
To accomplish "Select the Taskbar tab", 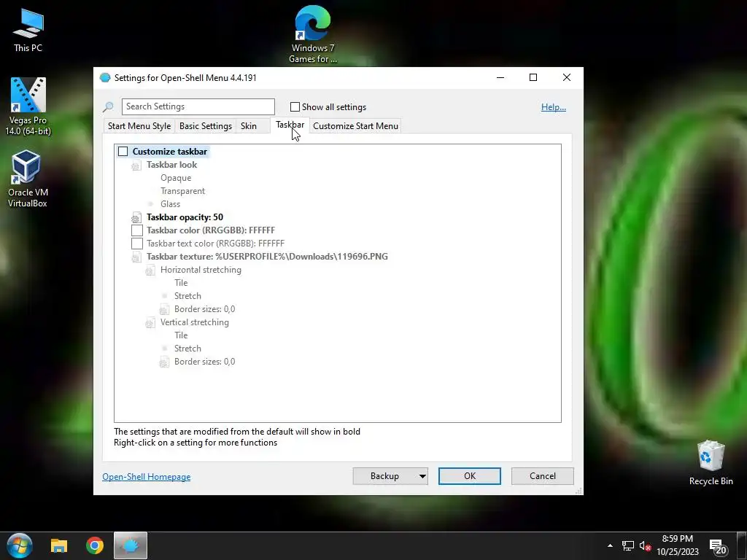I will [290, 125].
